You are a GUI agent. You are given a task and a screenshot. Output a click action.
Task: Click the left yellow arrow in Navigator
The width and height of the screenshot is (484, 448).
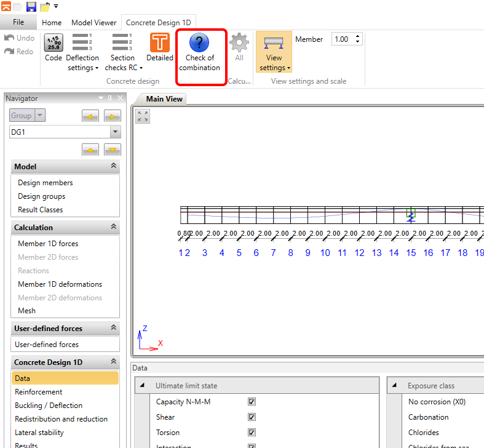[90, 116]
